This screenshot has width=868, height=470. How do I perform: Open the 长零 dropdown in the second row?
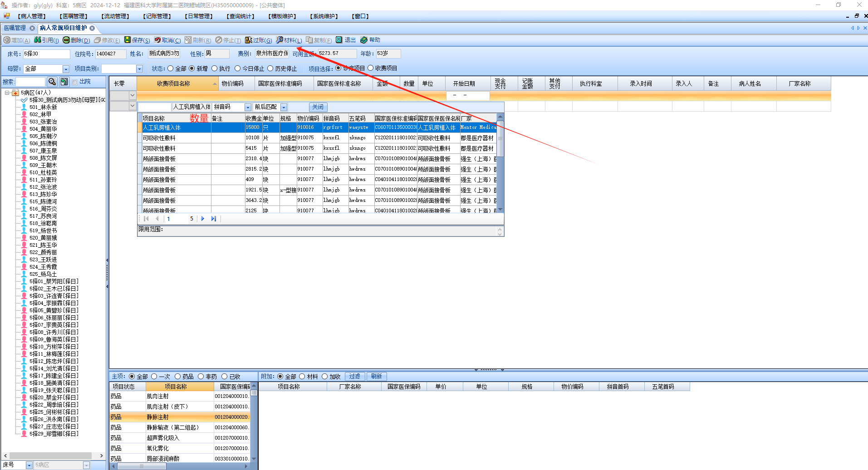(132, 106)
